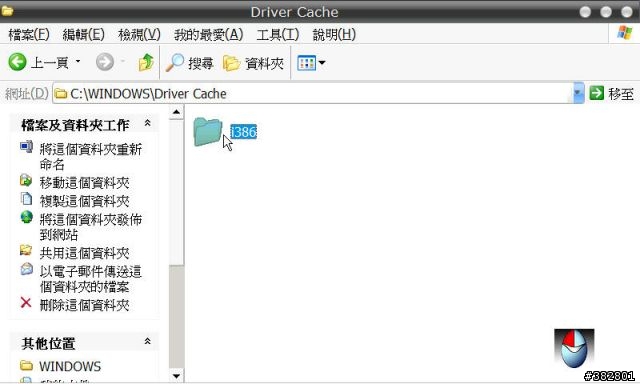Click the publish to web globe icon
The image size is (640, 384).
pos(27,217)
